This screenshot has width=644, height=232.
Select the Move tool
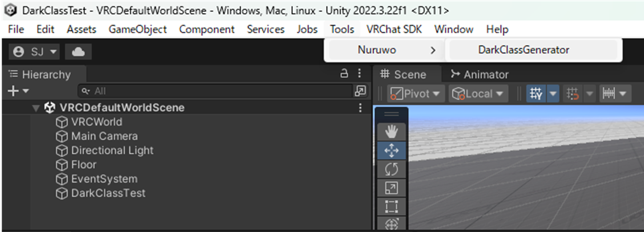[392, 150]
